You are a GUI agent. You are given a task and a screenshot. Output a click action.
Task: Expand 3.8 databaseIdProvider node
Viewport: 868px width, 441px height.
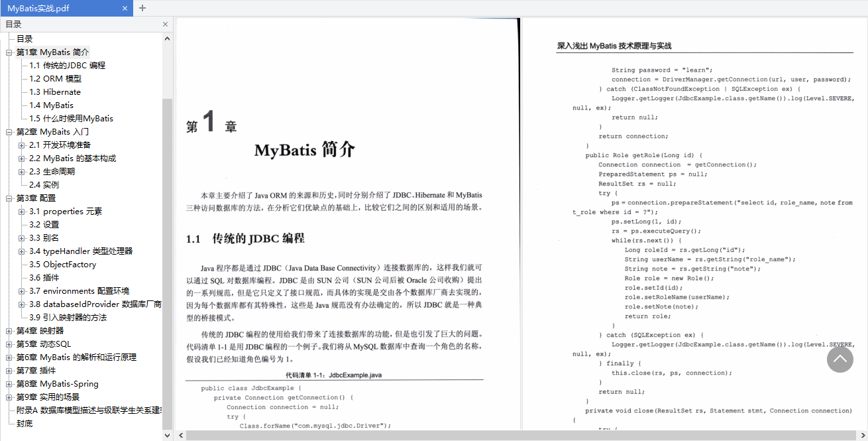coord(22,304)
